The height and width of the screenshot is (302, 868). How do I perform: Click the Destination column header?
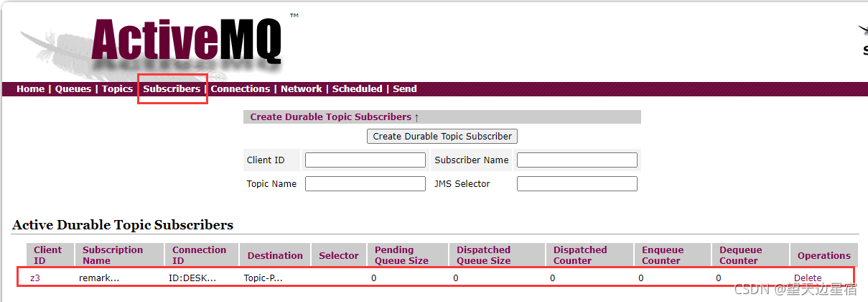pyautogui.click(x=275, y=255)
